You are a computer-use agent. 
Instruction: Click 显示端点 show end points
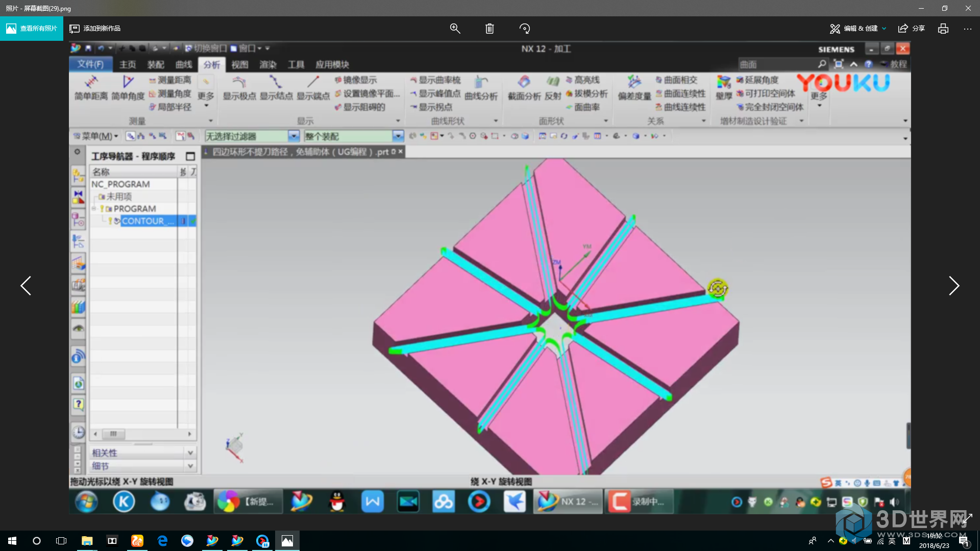[x=313, y=88]
